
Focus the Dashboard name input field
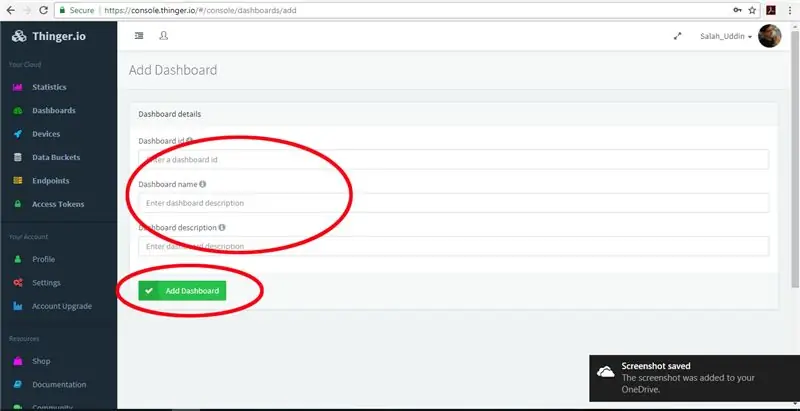454,203
